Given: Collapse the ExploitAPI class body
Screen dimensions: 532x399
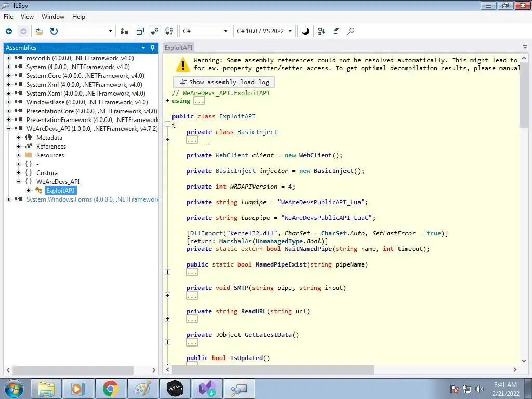Looking at the screenshot, I should click(167, 124).
